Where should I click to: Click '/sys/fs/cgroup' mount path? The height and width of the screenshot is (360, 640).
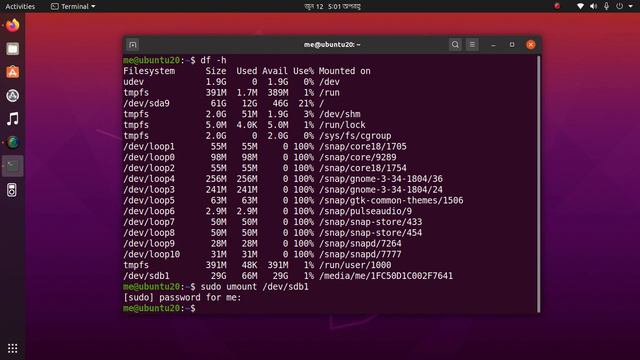pos(355,136)
